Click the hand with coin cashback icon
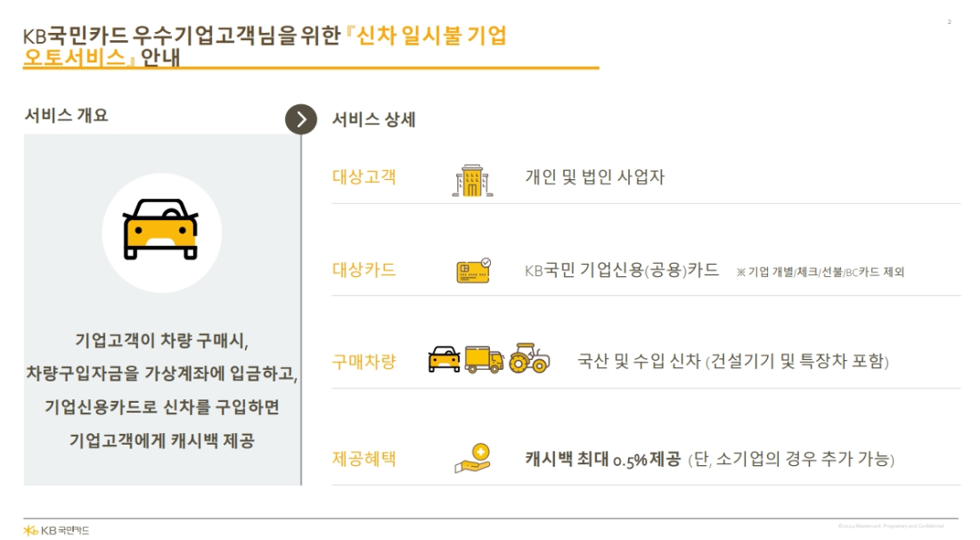Image resolution: width=980 pixels, height=540 pixels. (472, 459)
